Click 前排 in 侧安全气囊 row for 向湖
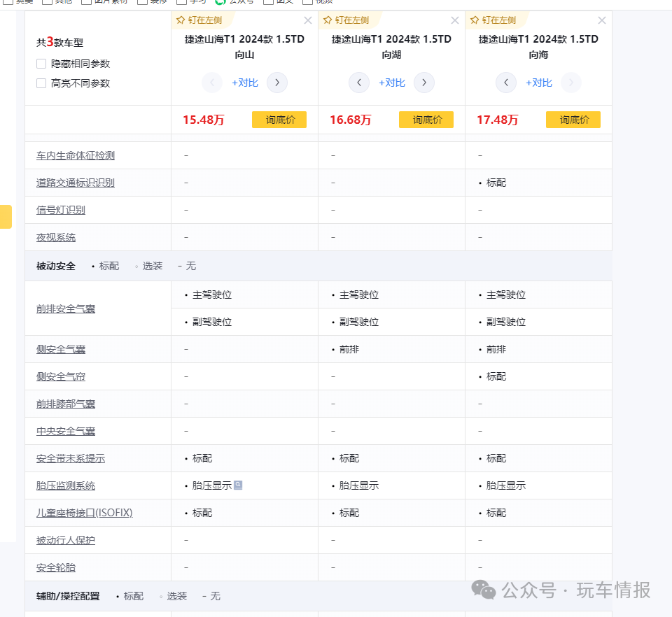Screen dimensions: 672x617 pos(349,349)
